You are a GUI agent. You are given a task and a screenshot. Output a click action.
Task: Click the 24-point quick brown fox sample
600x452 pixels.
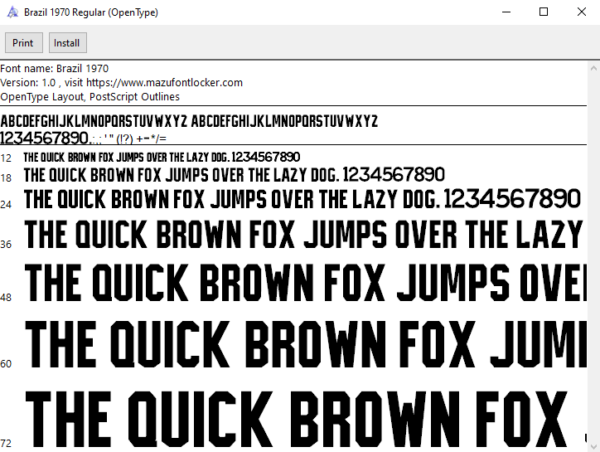tap(302, 199)
